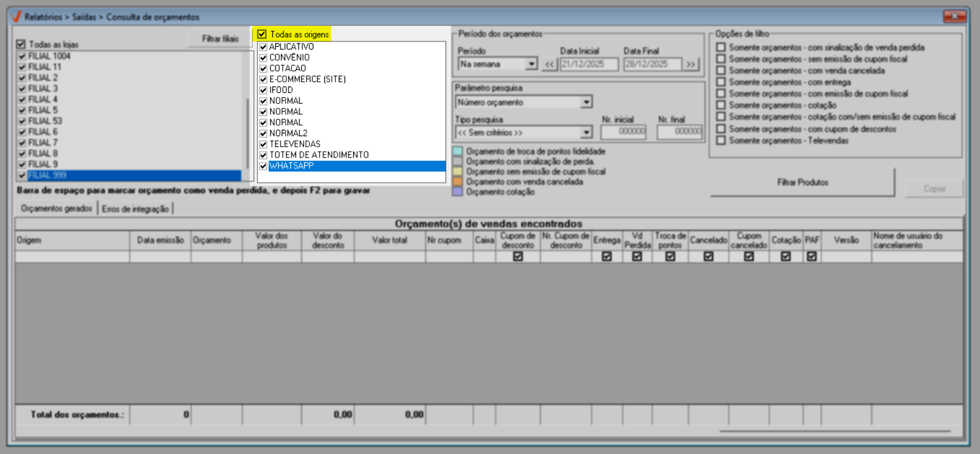Uncheck the WHATSAPP origin checkbox
980x454 pixels.
coord(263,166)
